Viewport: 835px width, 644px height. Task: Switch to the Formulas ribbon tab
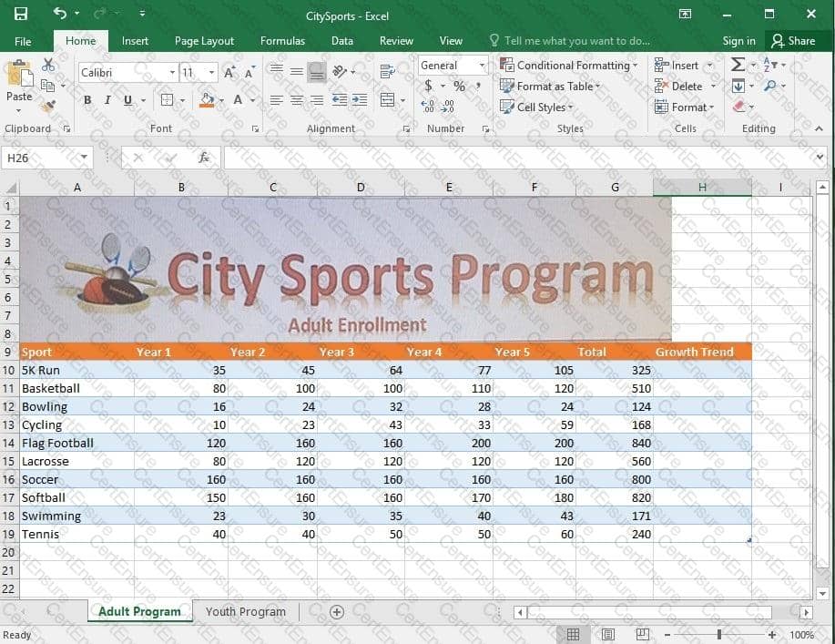(x=282, y=40)
